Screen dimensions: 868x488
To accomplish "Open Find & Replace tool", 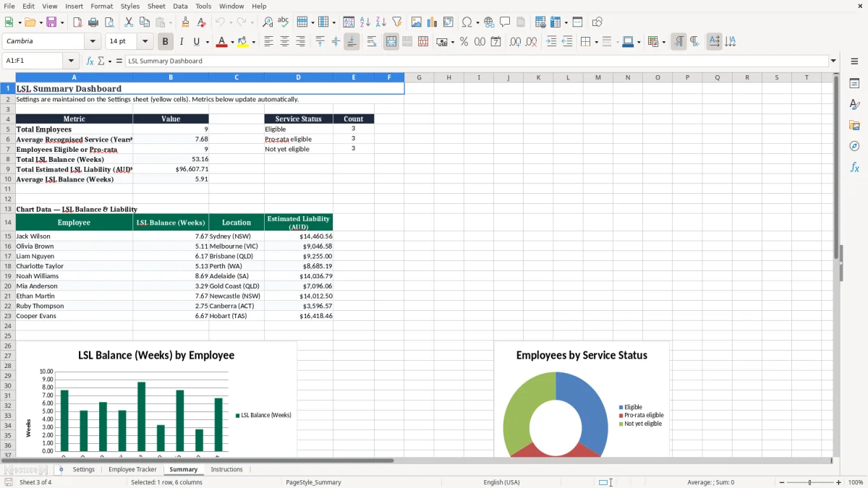I will tap(268, 22).
